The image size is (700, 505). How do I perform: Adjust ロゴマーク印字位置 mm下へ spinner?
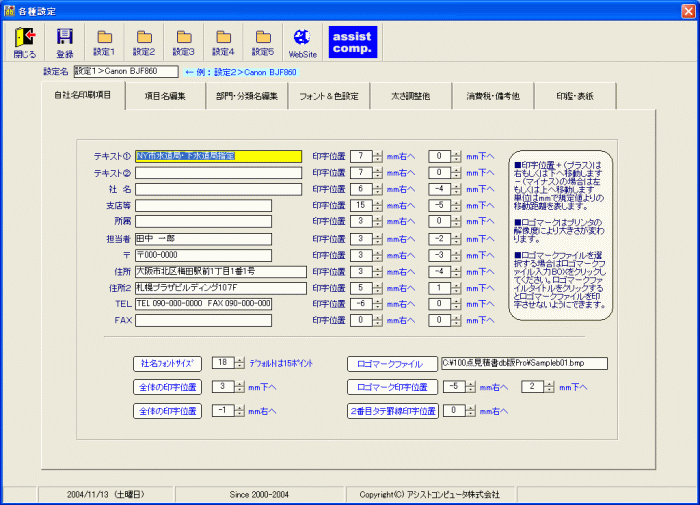(549, 387)
